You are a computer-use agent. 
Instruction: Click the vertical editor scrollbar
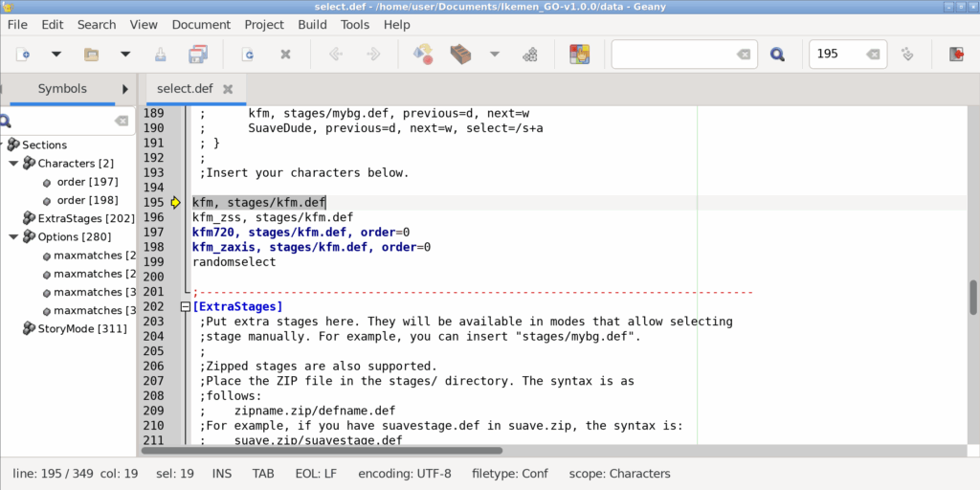point(973,299)
